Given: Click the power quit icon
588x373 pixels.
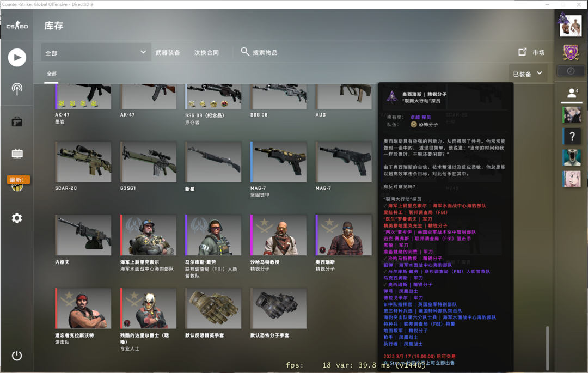Looking at the screenshot, I should [x=17, y=356].
